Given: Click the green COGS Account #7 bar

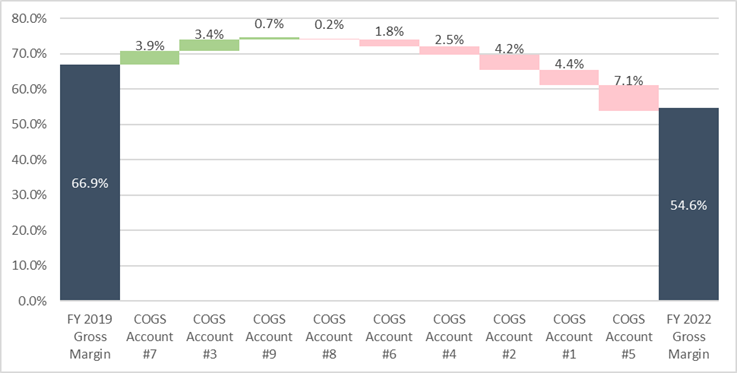Looking at the screenshot, I should pyautogui.click(x=149, y=58).
